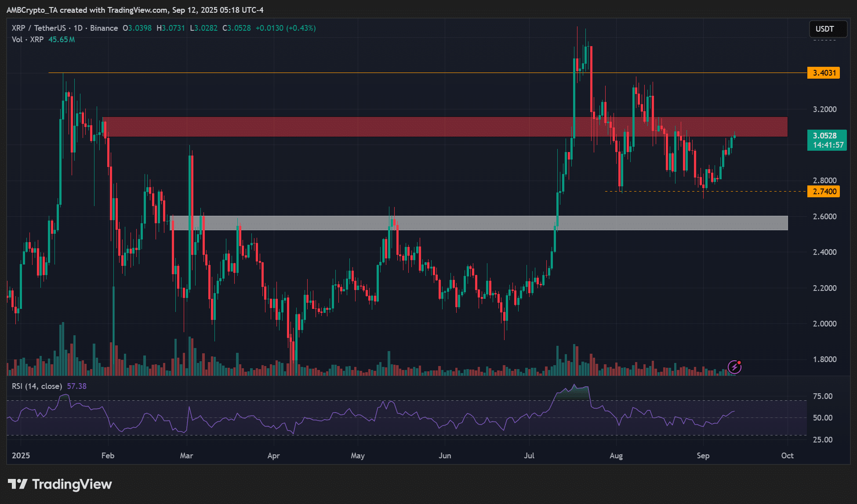This screenshot has height=504, width=857.
Task: Click the TradingView logo at the bottom
Action: point(60,484)
